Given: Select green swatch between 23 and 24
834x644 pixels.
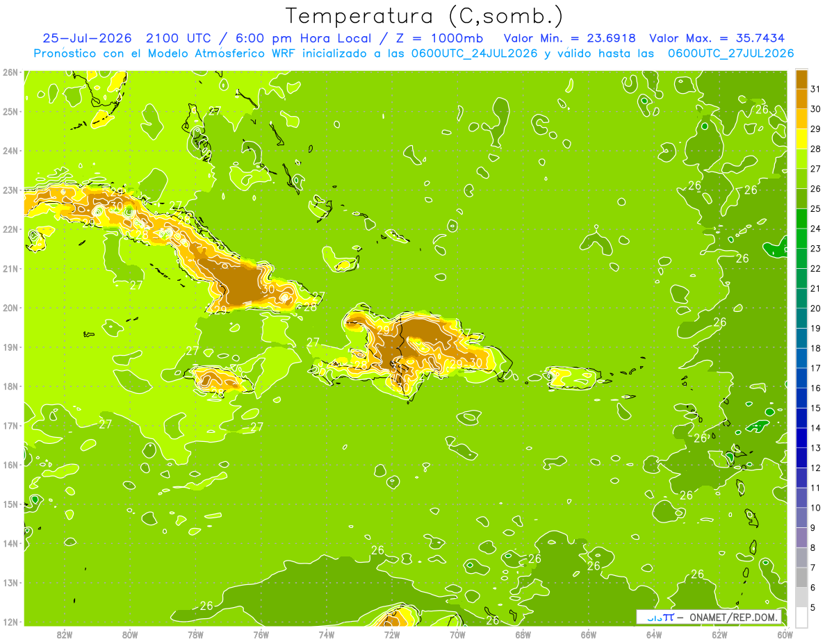Looking at the screenshot, I should click(x=801, y=238).
